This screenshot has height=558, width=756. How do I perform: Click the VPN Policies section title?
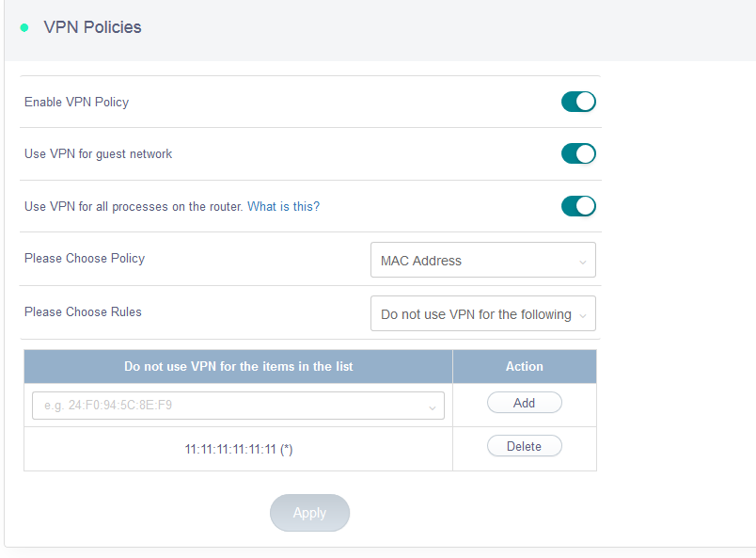92,27
